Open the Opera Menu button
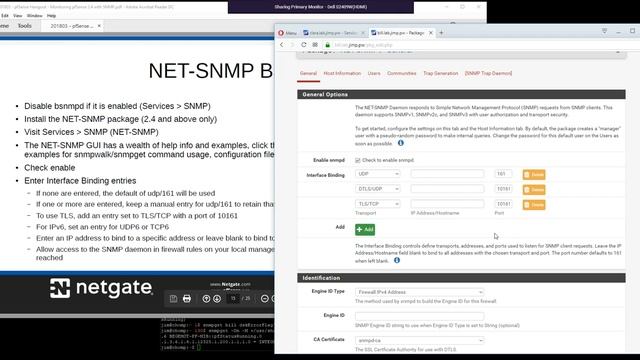Screen dimensions: 640x360 click(x=288, y=33)
